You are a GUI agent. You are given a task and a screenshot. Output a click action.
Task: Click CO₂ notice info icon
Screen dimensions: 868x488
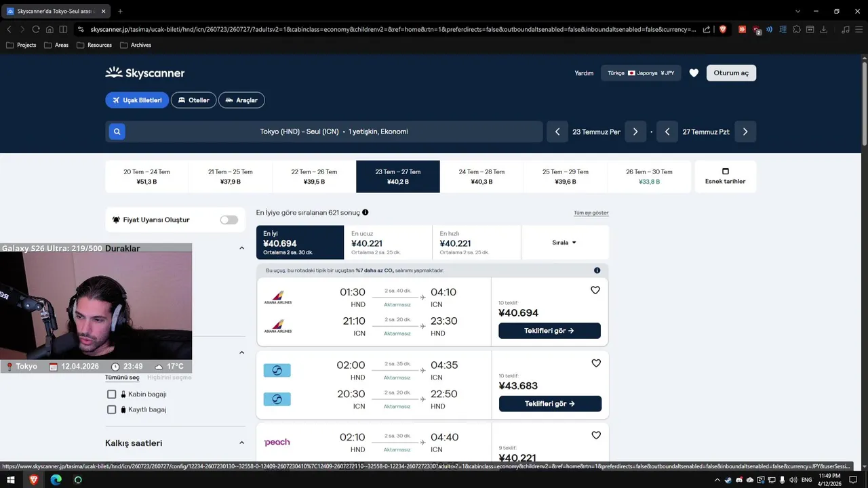(x=597, y=270)
